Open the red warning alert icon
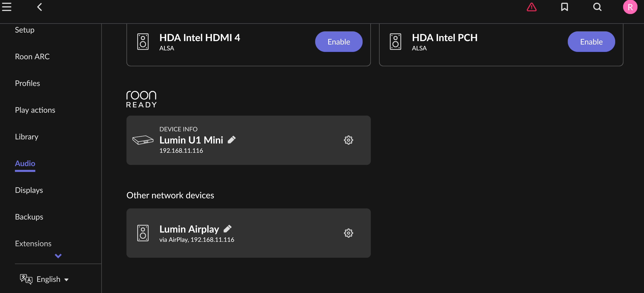The width and height of the screenshot is (644, 293). (x=532, y=7)
